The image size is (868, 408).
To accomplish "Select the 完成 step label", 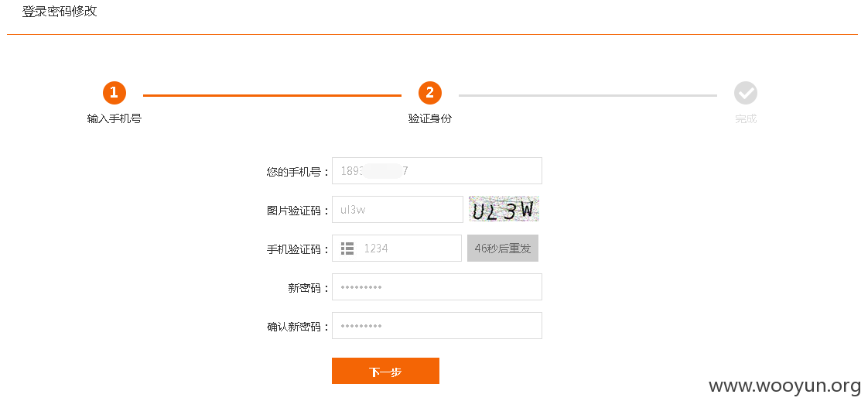I will coord(745,118).
